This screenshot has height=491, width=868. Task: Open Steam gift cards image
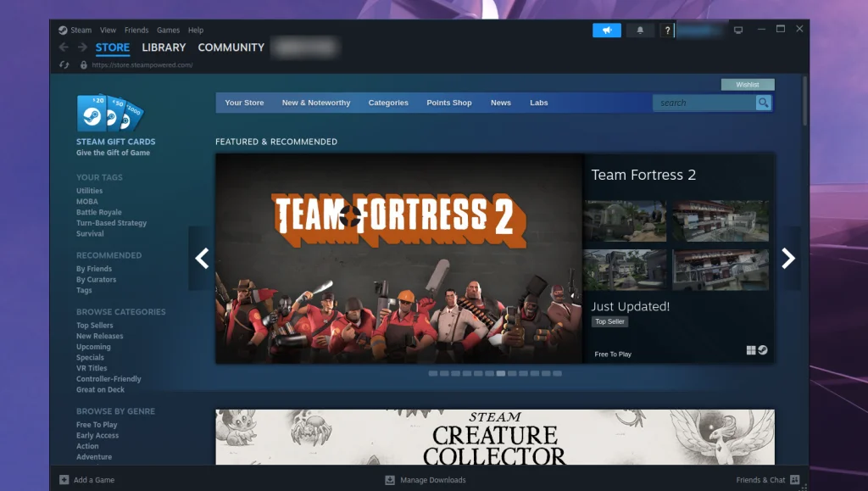110,114
